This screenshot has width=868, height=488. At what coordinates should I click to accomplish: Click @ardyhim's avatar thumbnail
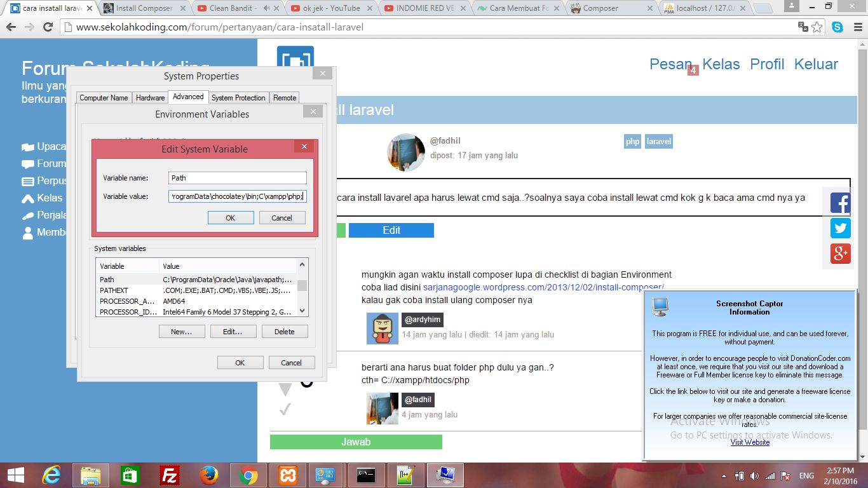(x=383, y=329)
